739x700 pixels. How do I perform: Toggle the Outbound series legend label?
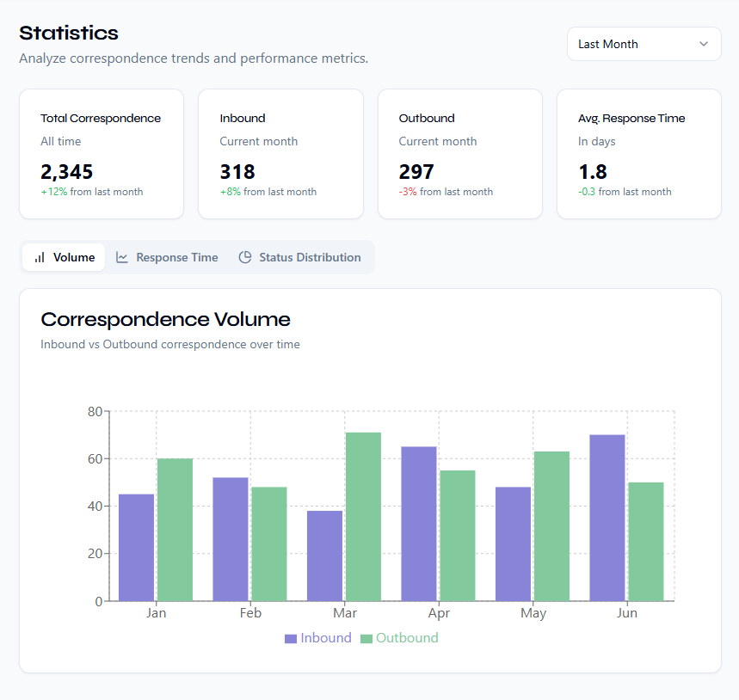(x=407, y=638)
